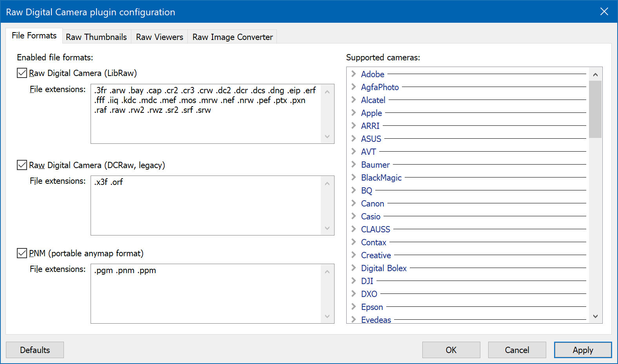The width and height of the screenshot is (618, 364).
Task: Expand the CLAUSS camera group
Action: [353, 229]
